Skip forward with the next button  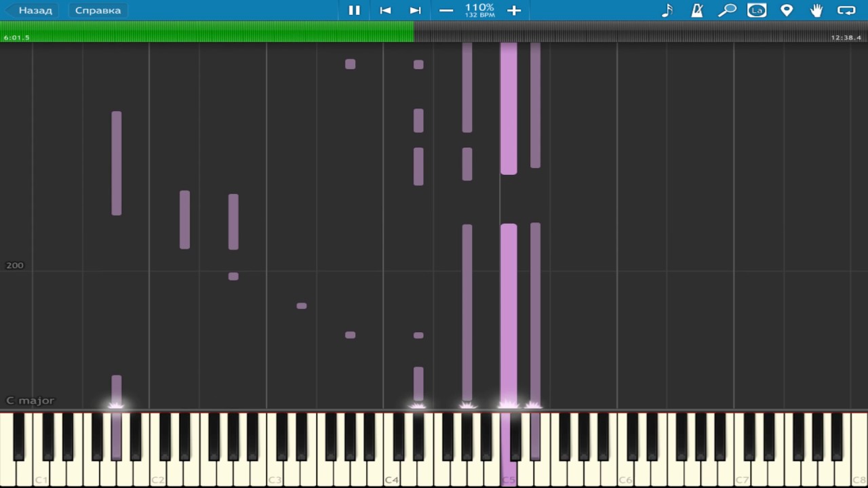pyautogui.click(x=415, y=10)
